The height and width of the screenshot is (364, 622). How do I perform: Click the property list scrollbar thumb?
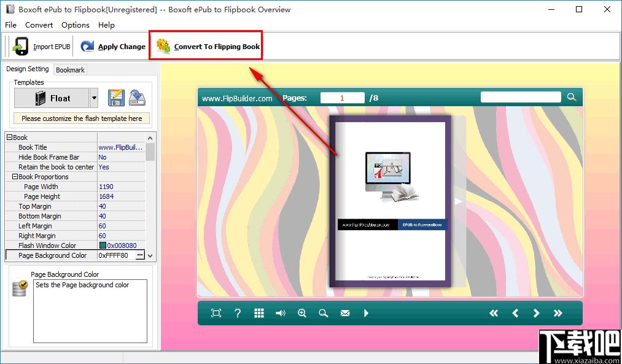pos(150,152)
